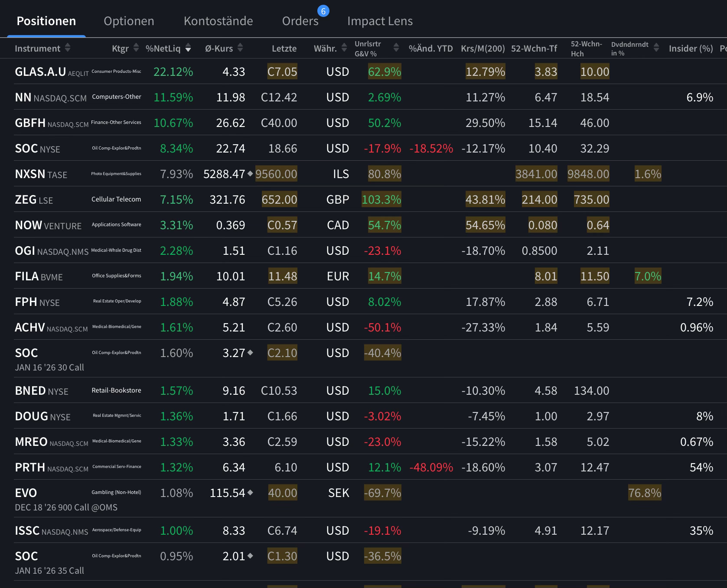Select EVO DEC 18 '26 900 Call
The width and height of the screenshot is (727, 588).
(66, 500)
